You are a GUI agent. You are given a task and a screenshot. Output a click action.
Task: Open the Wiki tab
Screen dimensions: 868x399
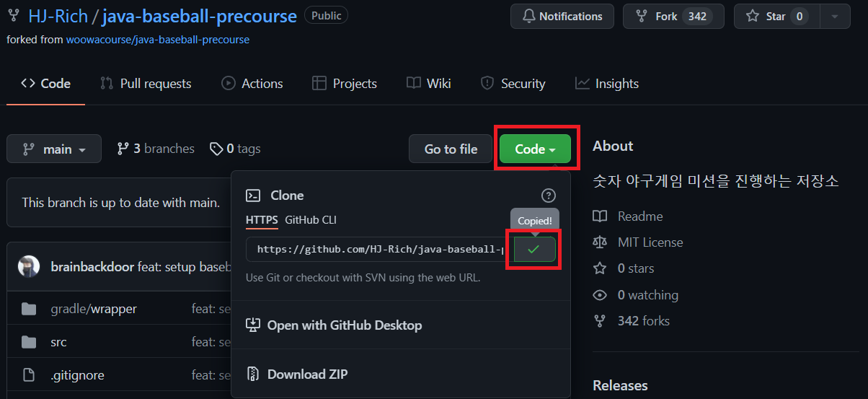click(429, 84)
